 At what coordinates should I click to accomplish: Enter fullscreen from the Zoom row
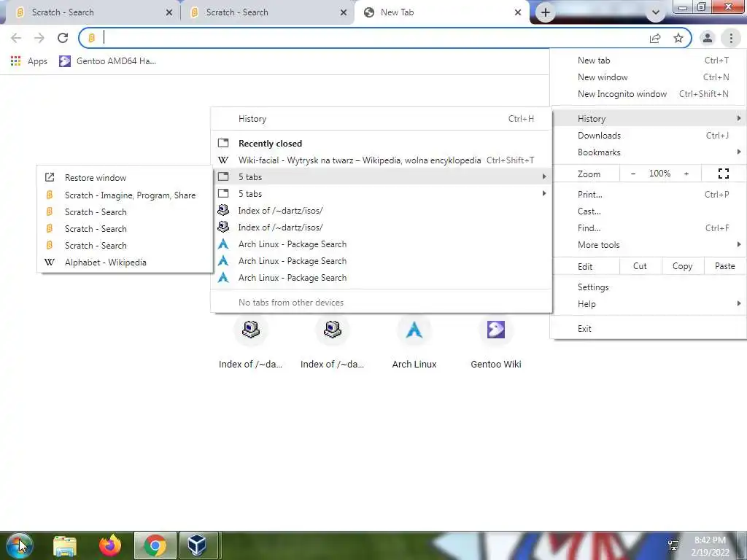coord(723,174)
